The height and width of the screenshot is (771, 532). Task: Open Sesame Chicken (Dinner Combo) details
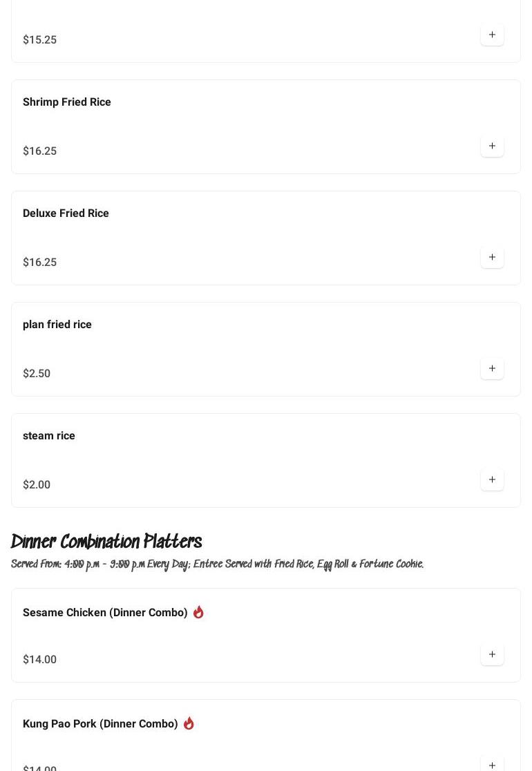tap(105, 612)
